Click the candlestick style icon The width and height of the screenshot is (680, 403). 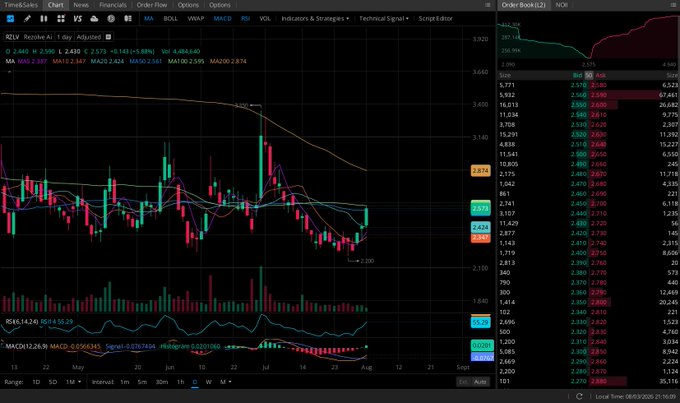tap(44, 18)
